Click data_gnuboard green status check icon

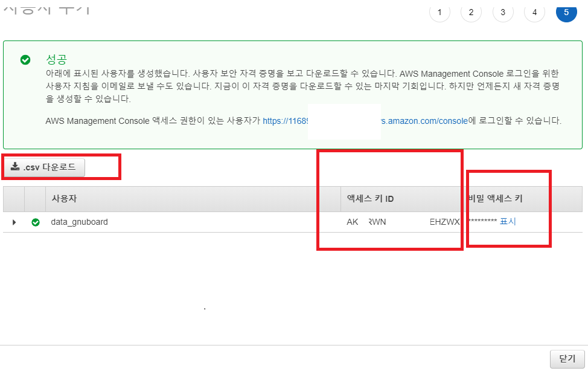(36, 222)
